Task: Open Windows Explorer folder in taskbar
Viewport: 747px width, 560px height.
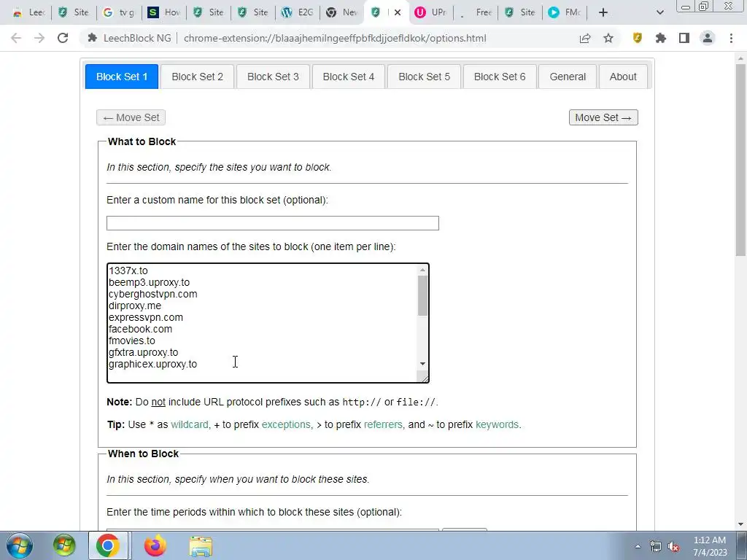Action: coord(201,546)
